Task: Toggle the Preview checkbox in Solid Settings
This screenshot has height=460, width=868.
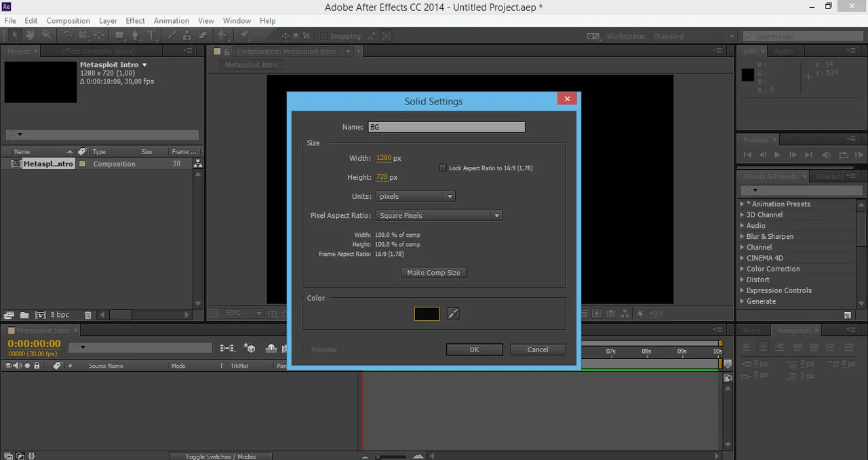Action: [x=305, y=349]
